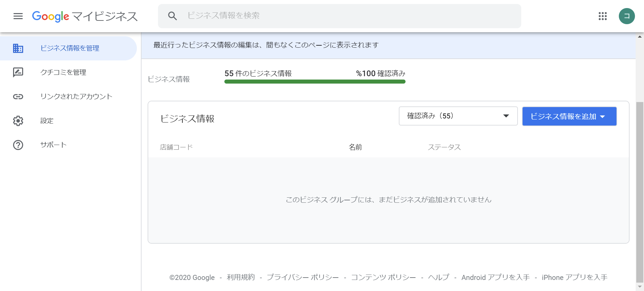Open iPhone アプリを入手 link
This screenshot has width=644, height=291.
click(x=575, y=277)
